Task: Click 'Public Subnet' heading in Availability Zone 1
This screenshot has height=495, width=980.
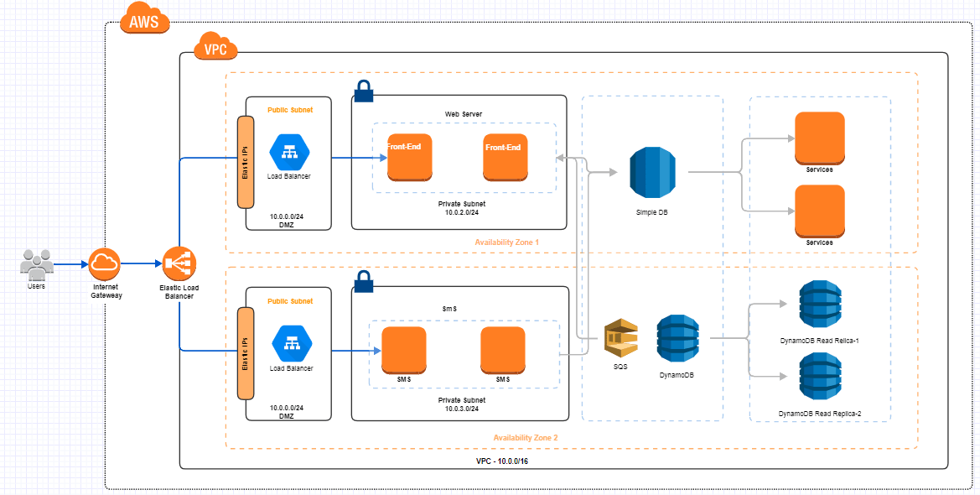Action: click(x=290, y=110)
